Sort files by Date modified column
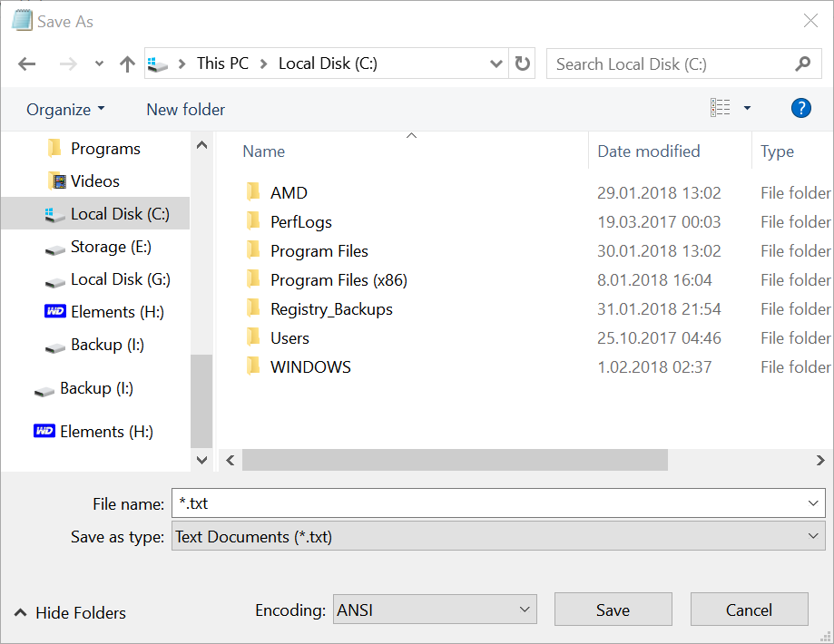 (648, 151)
